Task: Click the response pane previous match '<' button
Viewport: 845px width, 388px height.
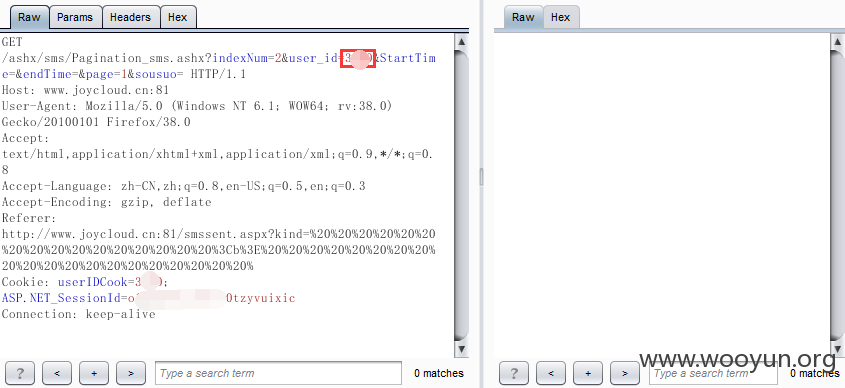Action: click(551, 373)
